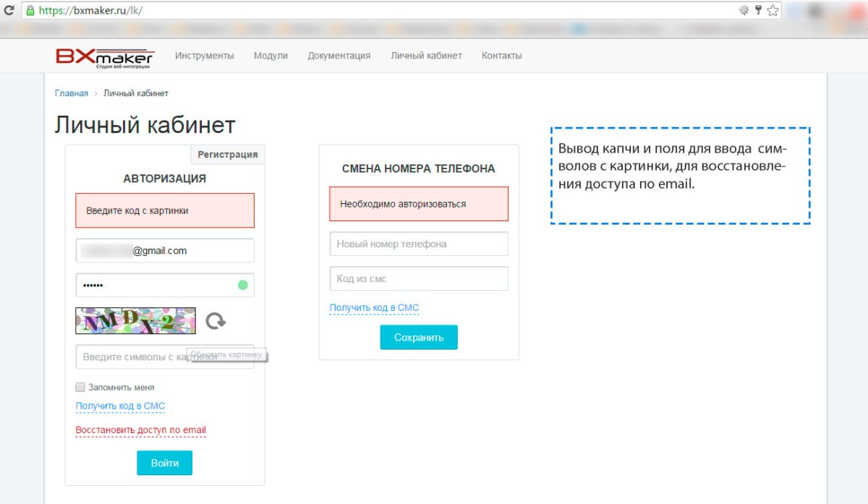Open the Инструменты menu

(205, 55)
